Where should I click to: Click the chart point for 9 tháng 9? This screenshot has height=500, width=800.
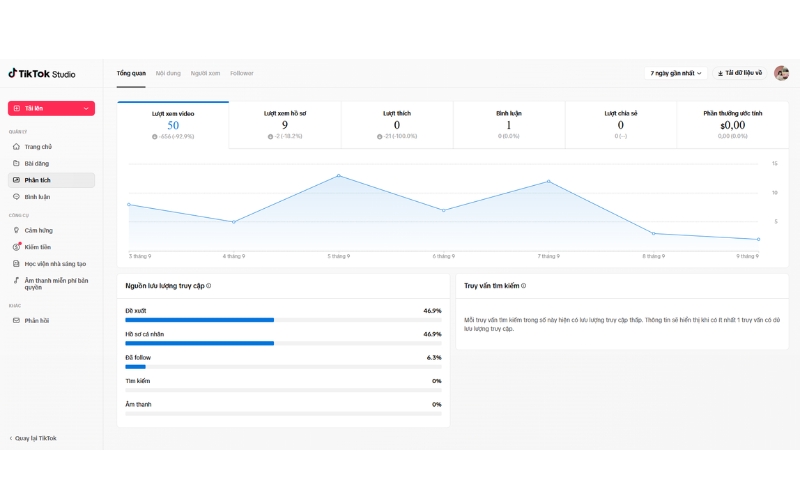[758, 239]
